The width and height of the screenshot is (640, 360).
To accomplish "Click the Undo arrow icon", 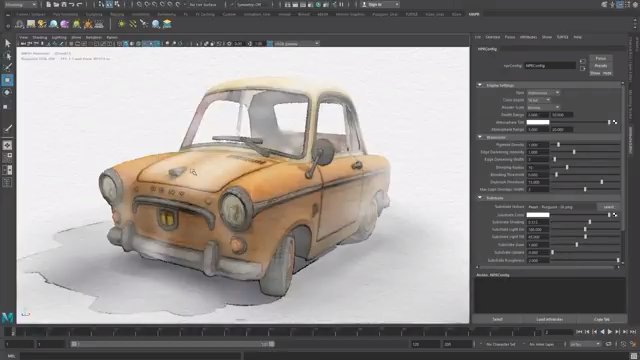I will 71,4.
